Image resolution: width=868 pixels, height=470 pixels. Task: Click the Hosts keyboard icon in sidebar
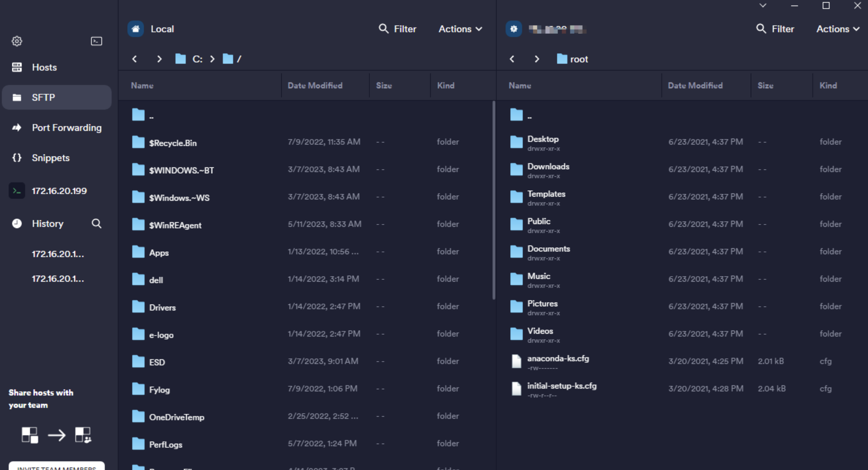pyautogui.click(x=17, y=67)
